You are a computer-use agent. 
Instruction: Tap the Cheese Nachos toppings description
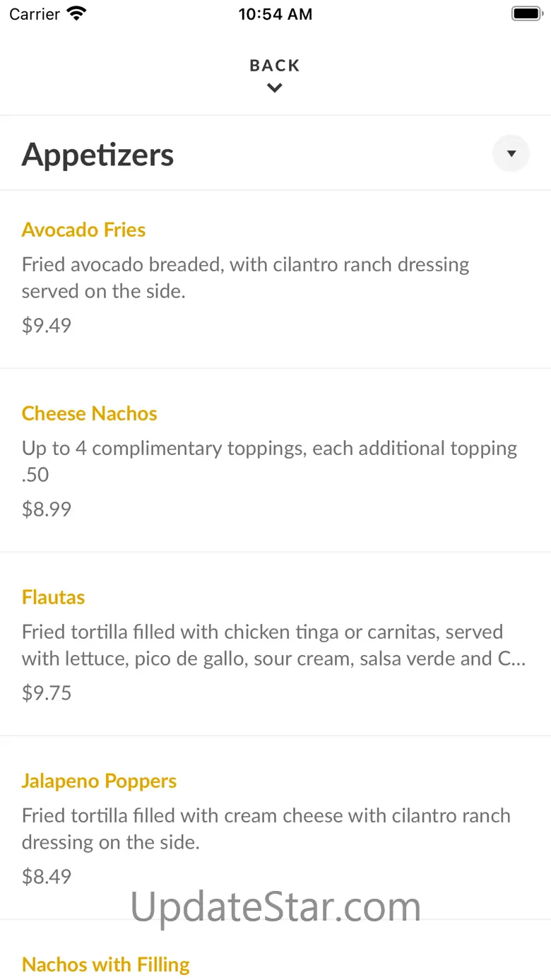[x=270, y=461]
